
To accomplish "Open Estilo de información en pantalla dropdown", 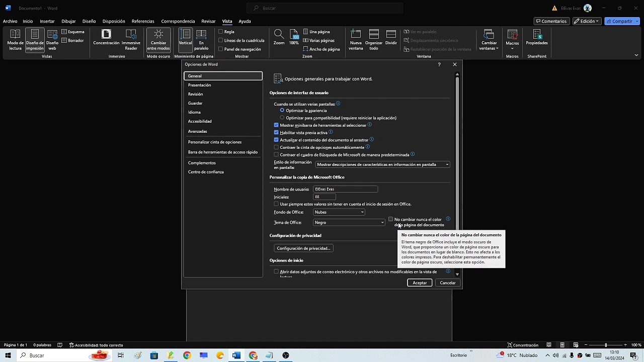I will [x=382, y=164].
